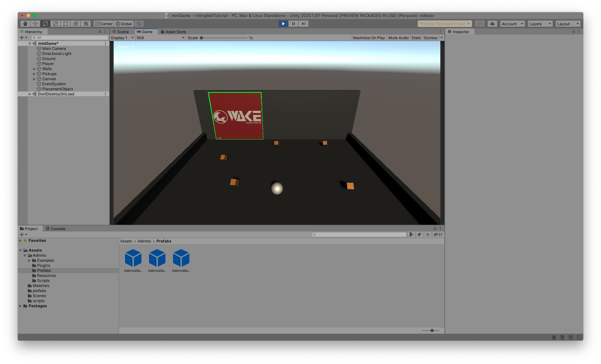The height and width of the screenshot is (364, 601).
Task: Open Hierarchy panel three-dot options menu
Action: [105, 32]
